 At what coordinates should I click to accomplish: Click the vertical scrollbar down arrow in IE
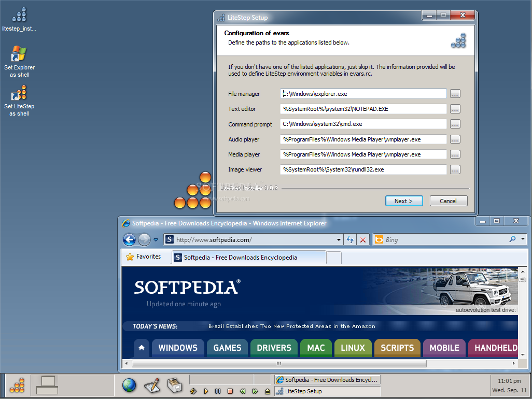pyautogui.click(x=522, y=355)
